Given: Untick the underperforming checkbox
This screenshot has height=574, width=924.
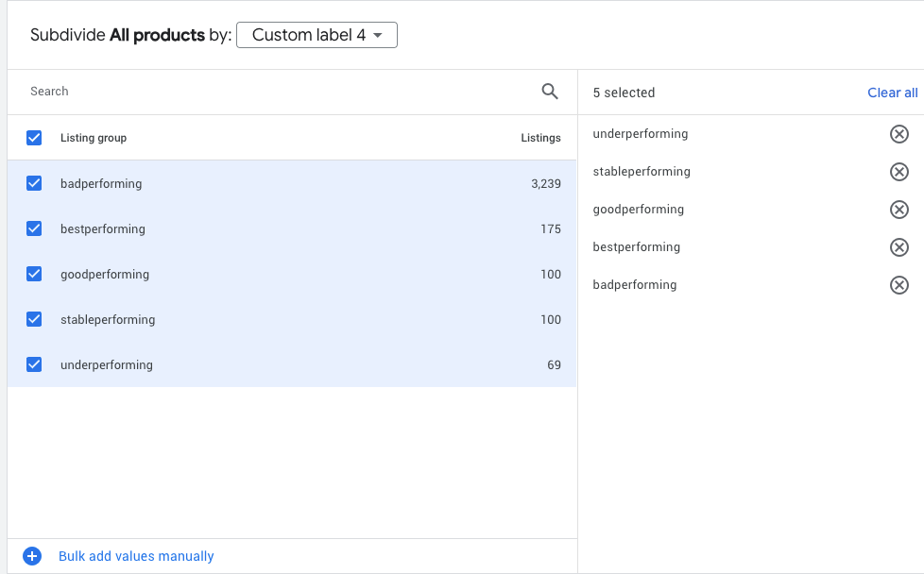Looking at the screenshot, I should 34,364.
